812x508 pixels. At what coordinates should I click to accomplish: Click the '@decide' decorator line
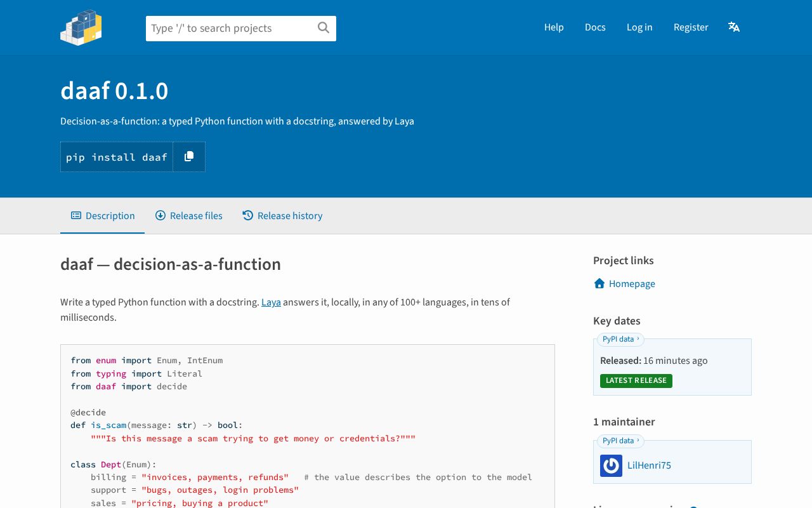[x=88, y=413]
